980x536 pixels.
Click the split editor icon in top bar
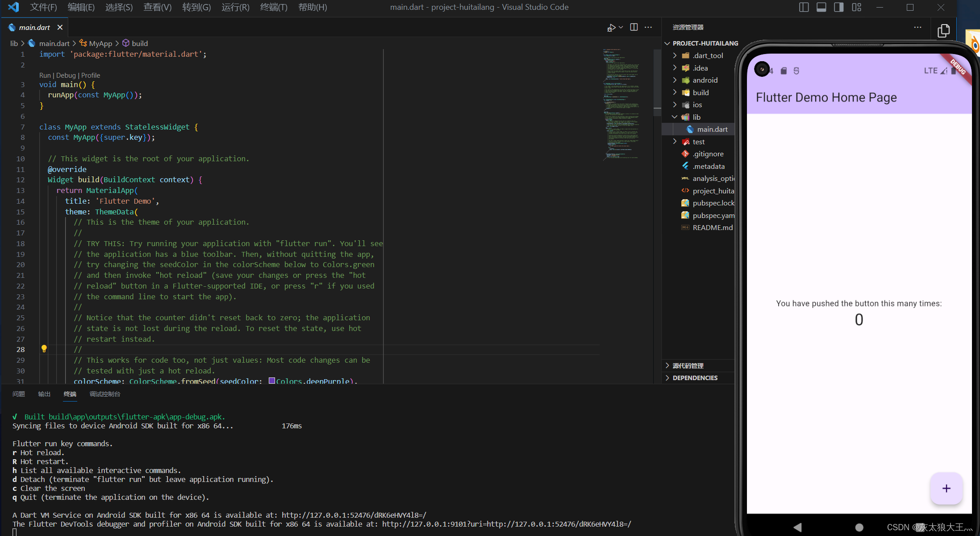(633, 27)
